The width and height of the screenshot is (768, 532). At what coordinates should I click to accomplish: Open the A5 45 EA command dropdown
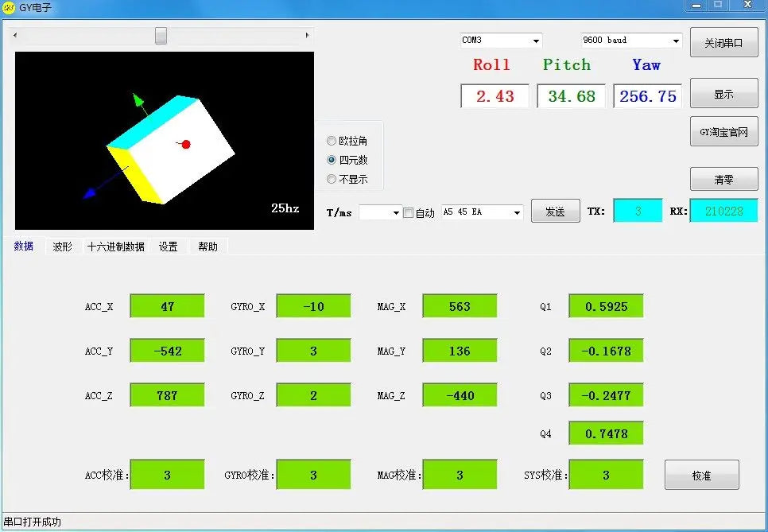(x=517, y=212)
